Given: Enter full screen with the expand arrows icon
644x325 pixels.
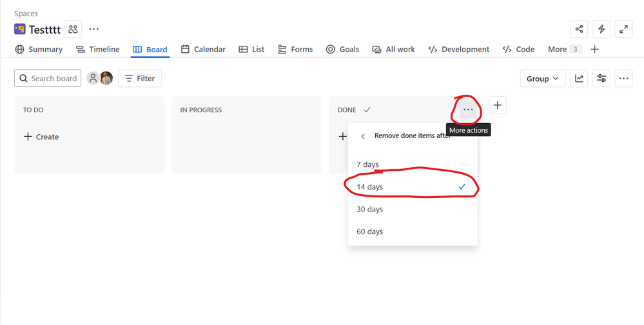Looking at the screenshot, I should 623,29.
